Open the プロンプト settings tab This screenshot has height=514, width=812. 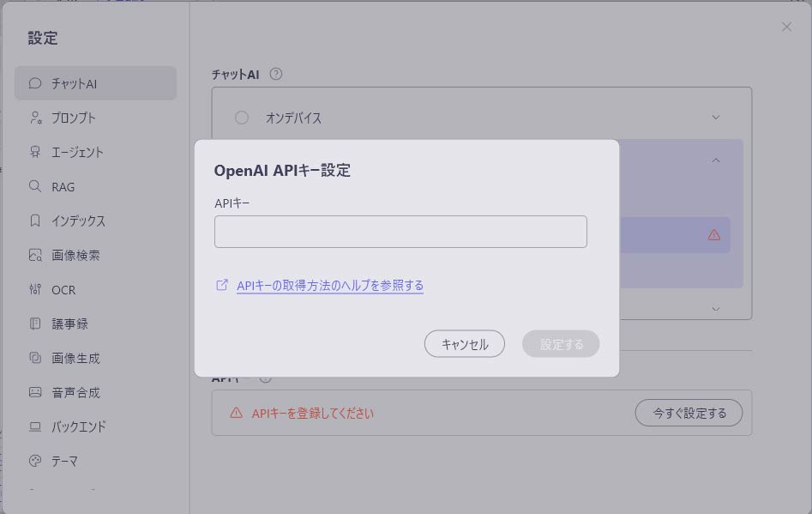coord(95,118)
